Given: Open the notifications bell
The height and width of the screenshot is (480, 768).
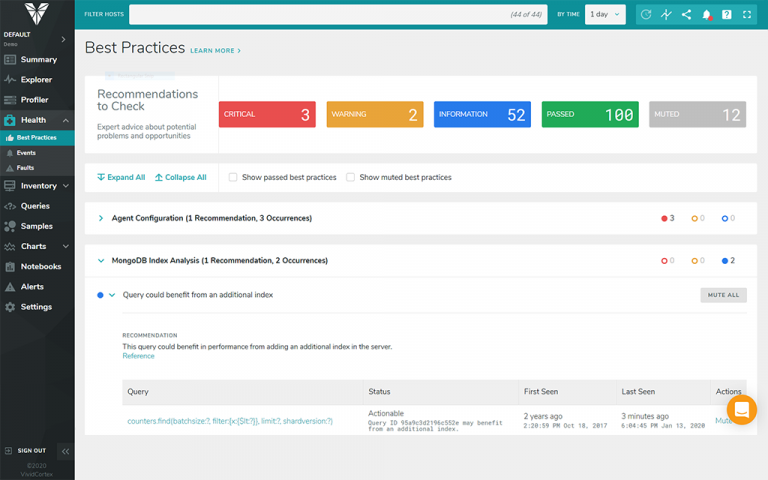Looking at the screenshot, I should [706, 14].
